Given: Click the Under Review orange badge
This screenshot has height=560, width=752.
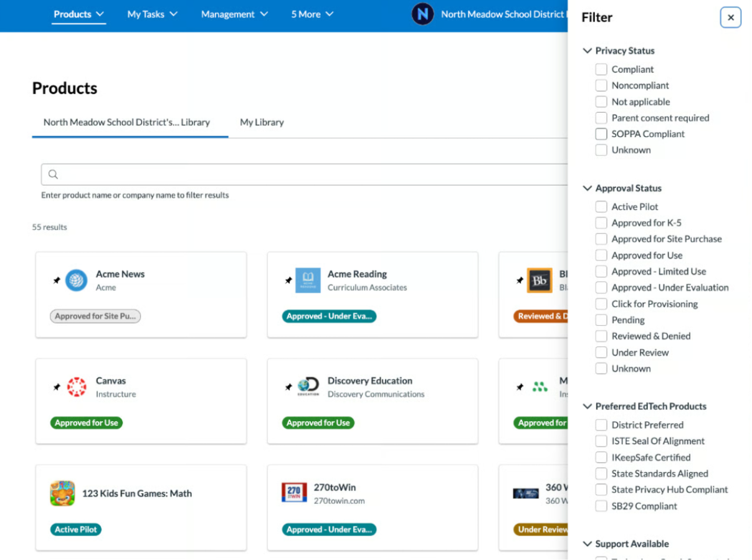Looking at the screenshot, I should (541, 529).
